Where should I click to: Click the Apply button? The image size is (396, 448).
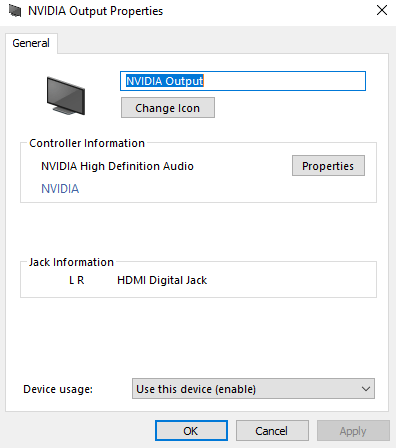coord(353,431)
